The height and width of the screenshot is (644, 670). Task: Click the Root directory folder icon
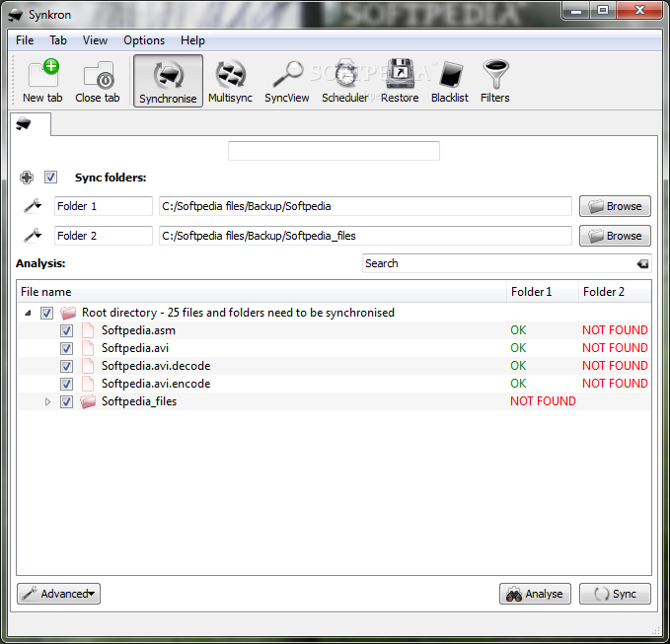[x=68, y=313]
